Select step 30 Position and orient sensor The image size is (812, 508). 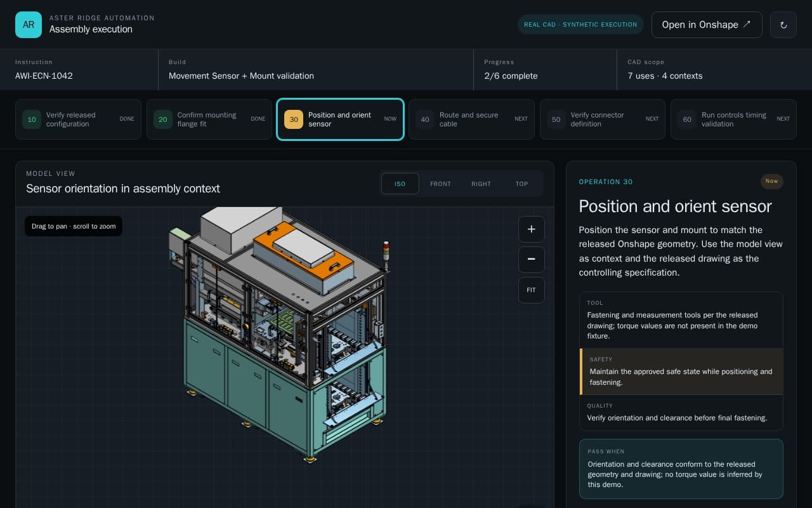pyautogui.click(x=340, y=119)
